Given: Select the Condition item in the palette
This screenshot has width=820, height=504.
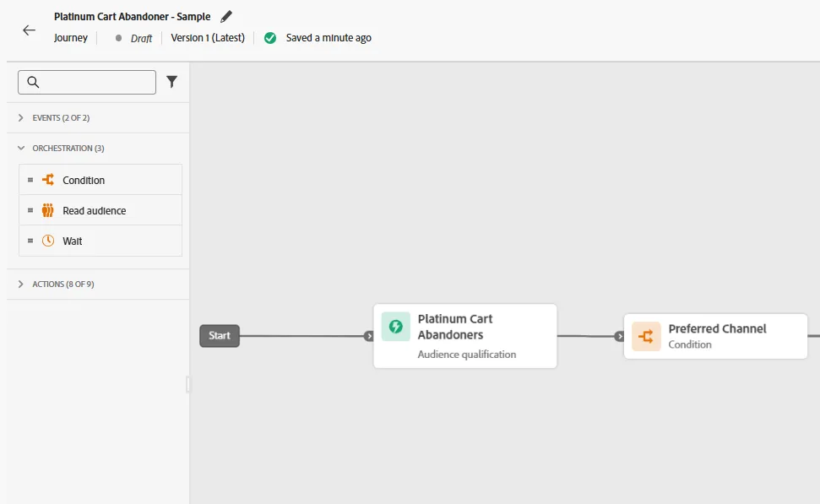Looking at the screenshot, I should tap(100, 180).
